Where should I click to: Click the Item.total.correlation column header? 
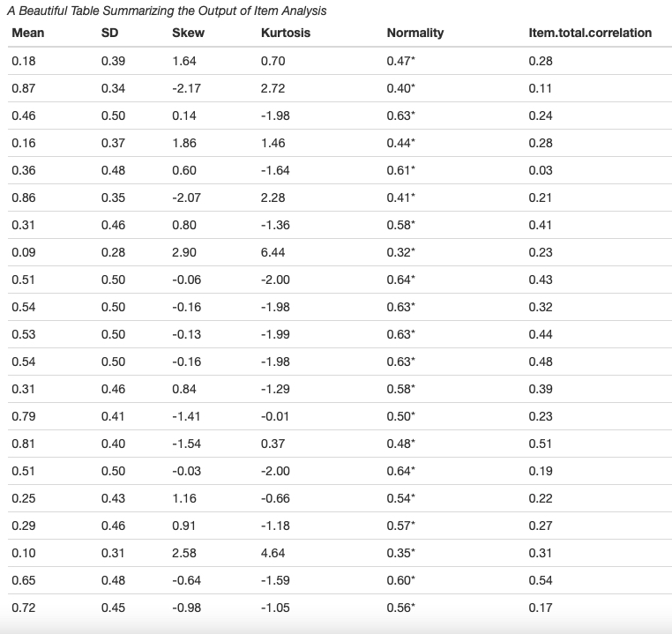point(590,34)
